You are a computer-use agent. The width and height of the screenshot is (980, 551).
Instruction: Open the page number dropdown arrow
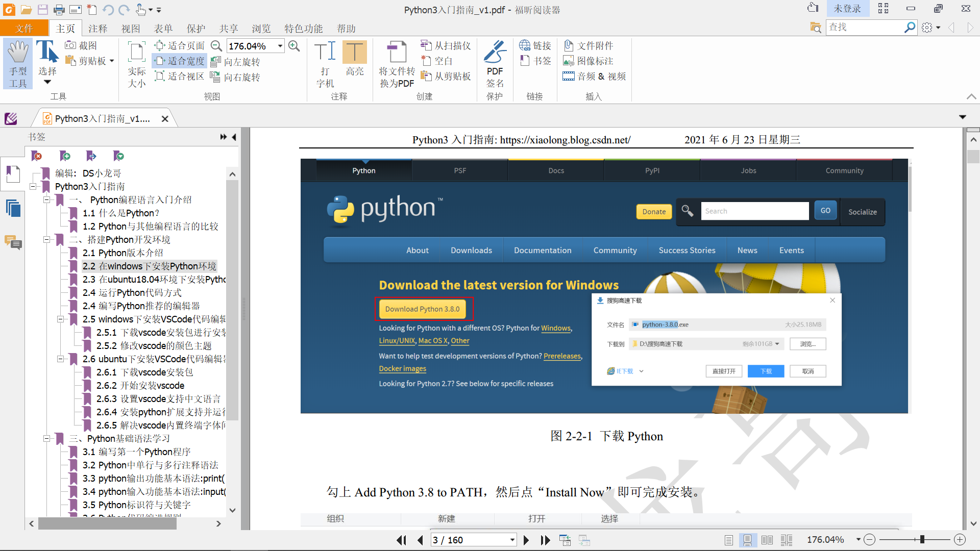coord(512,540)
